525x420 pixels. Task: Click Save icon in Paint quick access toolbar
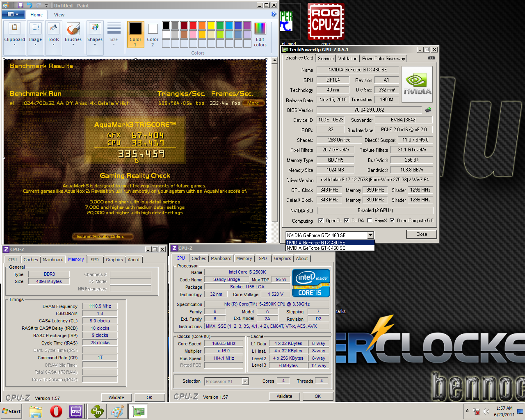21,5
